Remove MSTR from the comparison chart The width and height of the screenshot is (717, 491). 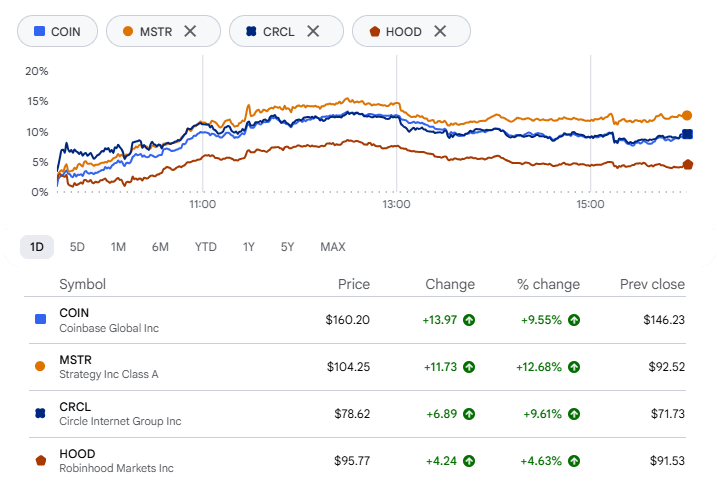[x=190, y=31]
